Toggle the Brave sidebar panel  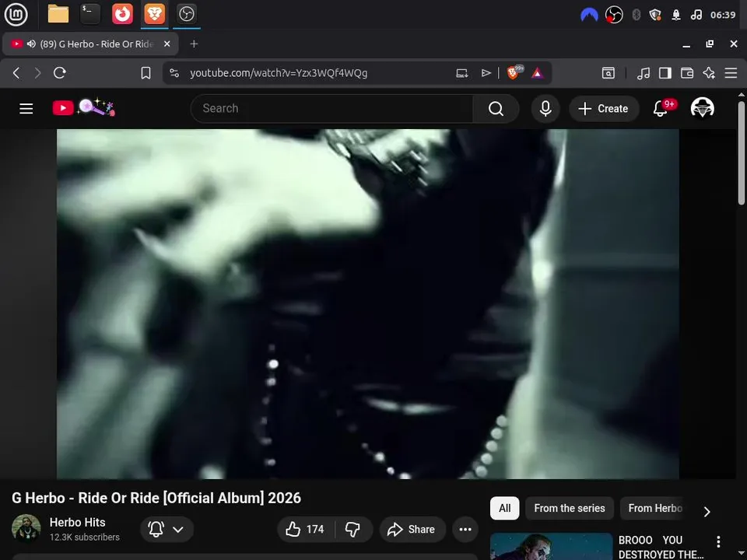(665, 73)
